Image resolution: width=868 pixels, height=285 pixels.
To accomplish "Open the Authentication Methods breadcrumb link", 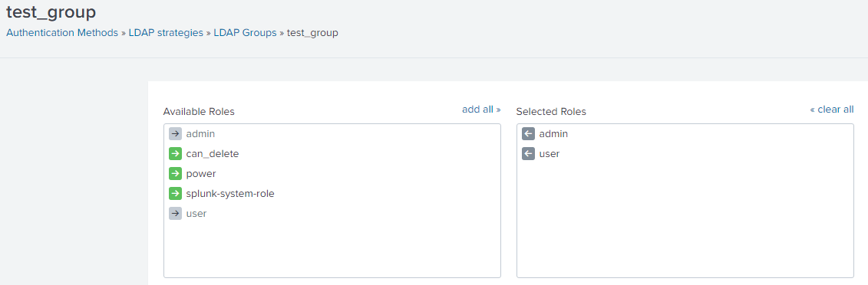I will point(62,33).
